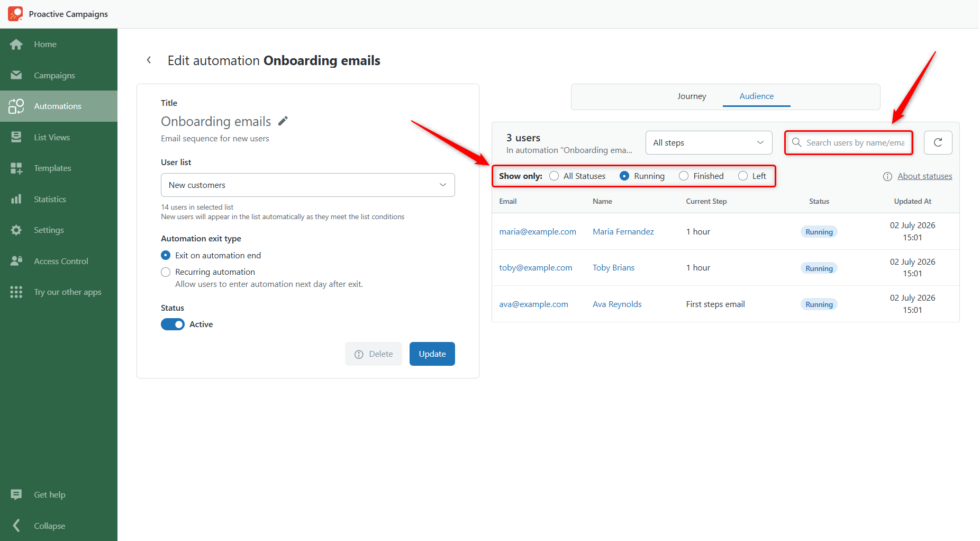Open Maria Fernandez name link

(623, 232)
